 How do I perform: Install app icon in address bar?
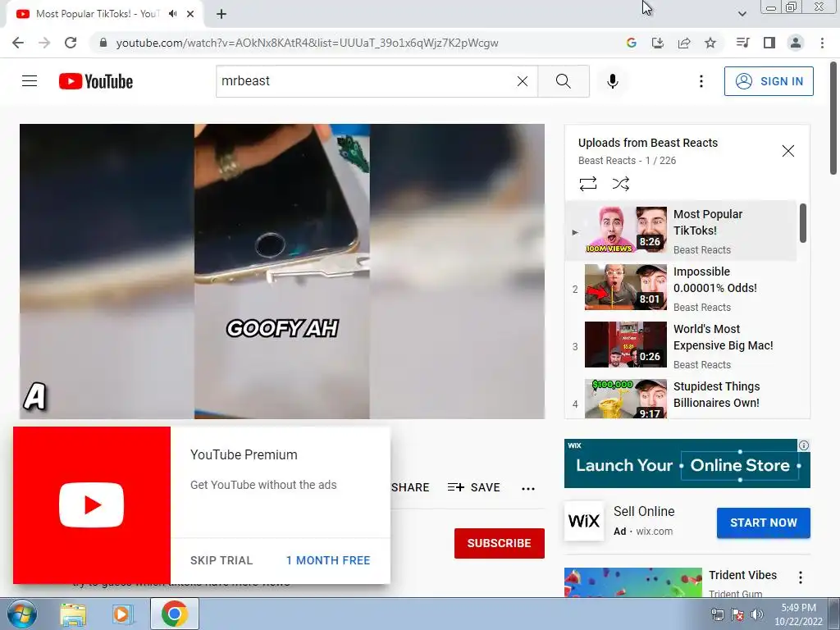click(x=658, y=43)
